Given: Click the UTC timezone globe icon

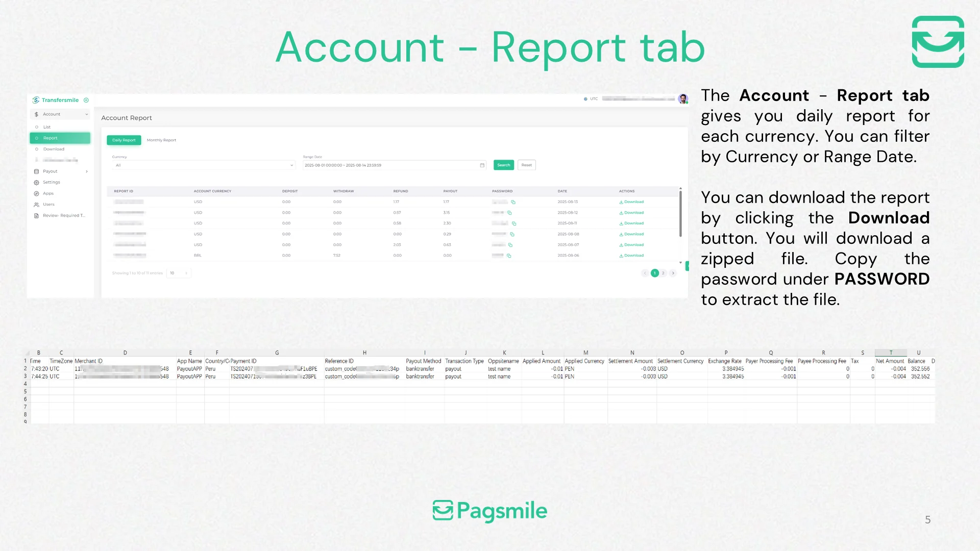Looking at the screenshot, I should tap(585, 99).
